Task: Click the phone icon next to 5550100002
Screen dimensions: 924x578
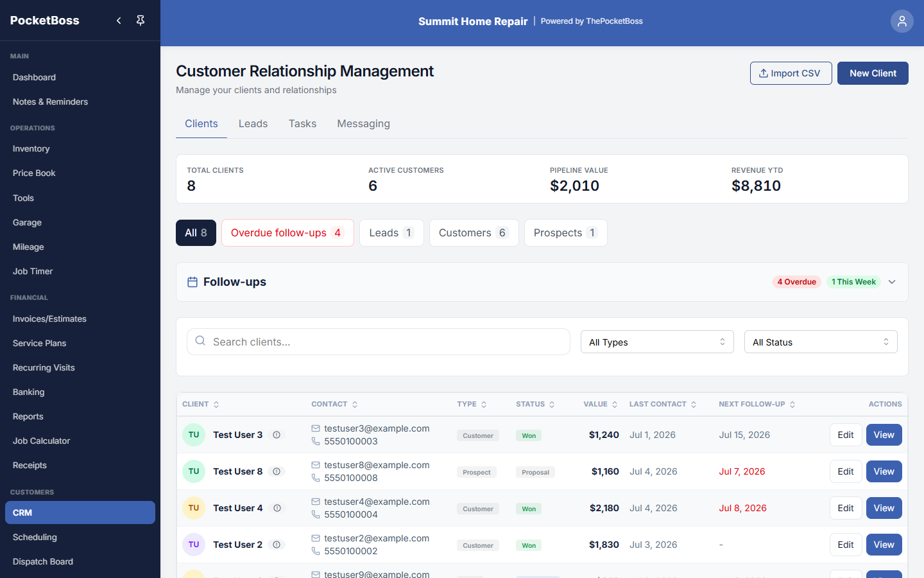Action: [x=316, y=551]
